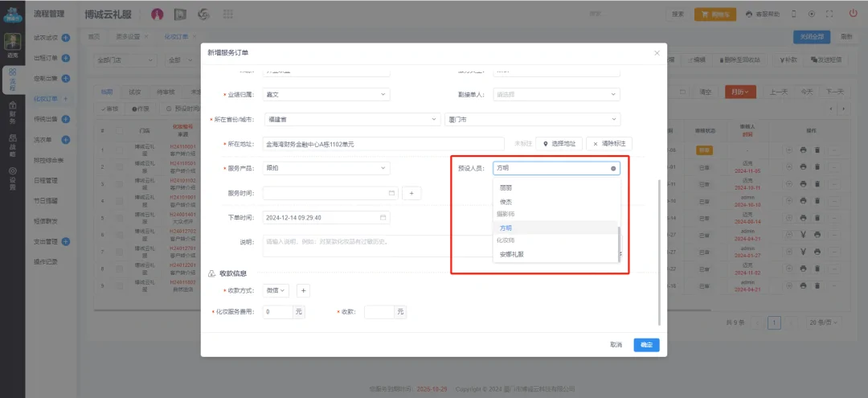
Task: Click the plus icon beside 收款方式
Action: [x=304, y=290]
